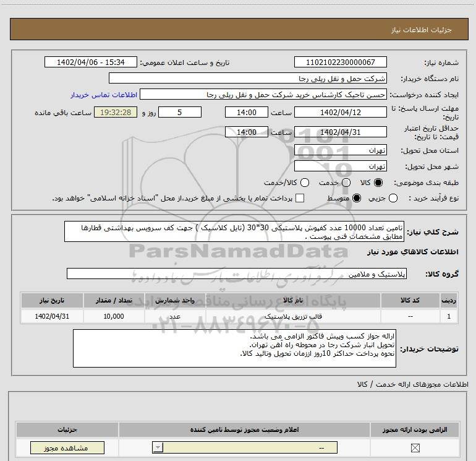The height and width of the screenshot is (461, 476).
Task: Open اطلاعات تماس خریدار link
Action: click(104, 95)
